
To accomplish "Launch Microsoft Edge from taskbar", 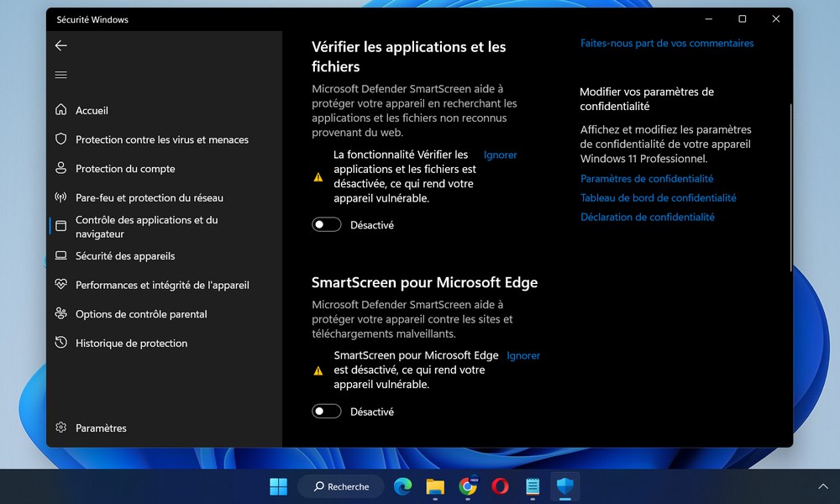I will pyautogui.click(x=403, y=486).
